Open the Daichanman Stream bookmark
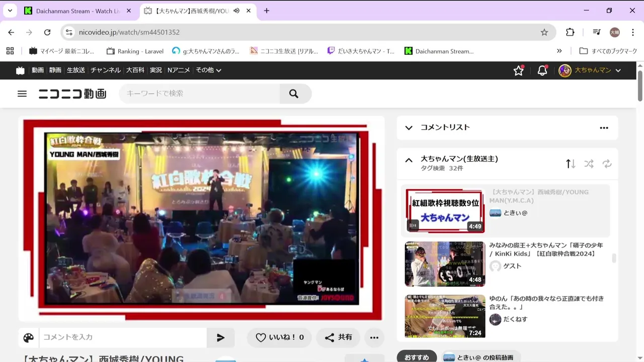 tap(439, 51)
